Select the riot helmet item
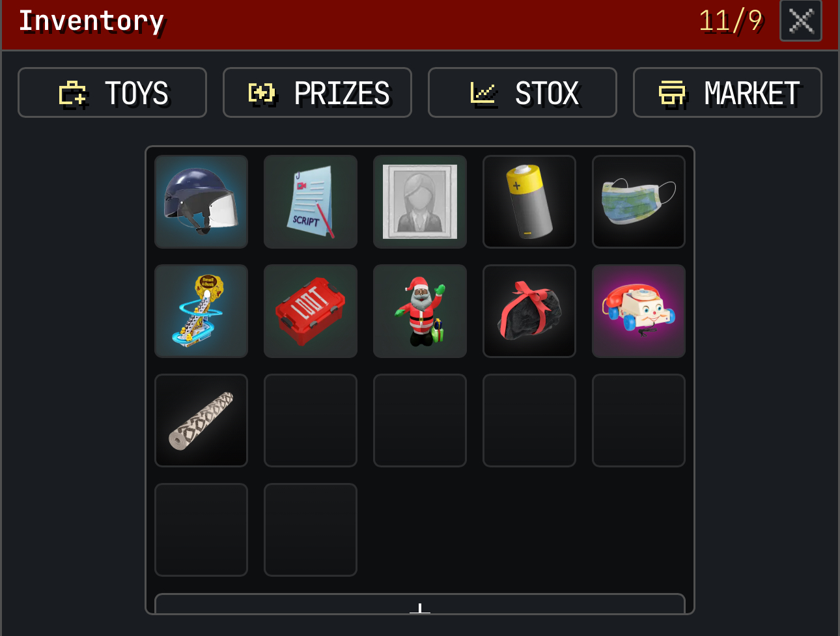 201,202
